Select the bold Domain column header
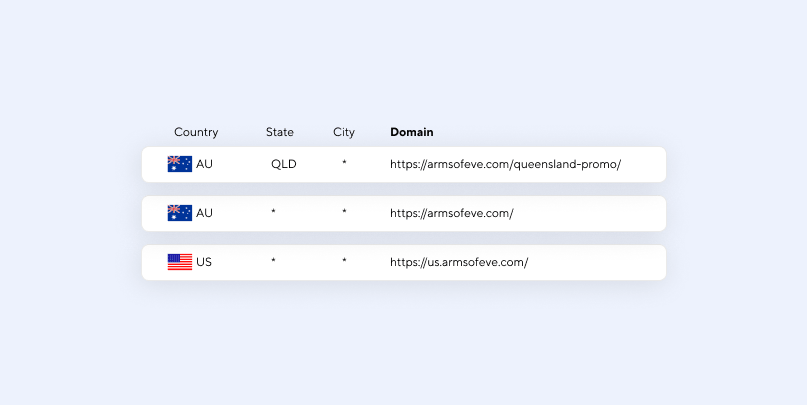Viewport: 807px width, 405px height. coord(412,132)
